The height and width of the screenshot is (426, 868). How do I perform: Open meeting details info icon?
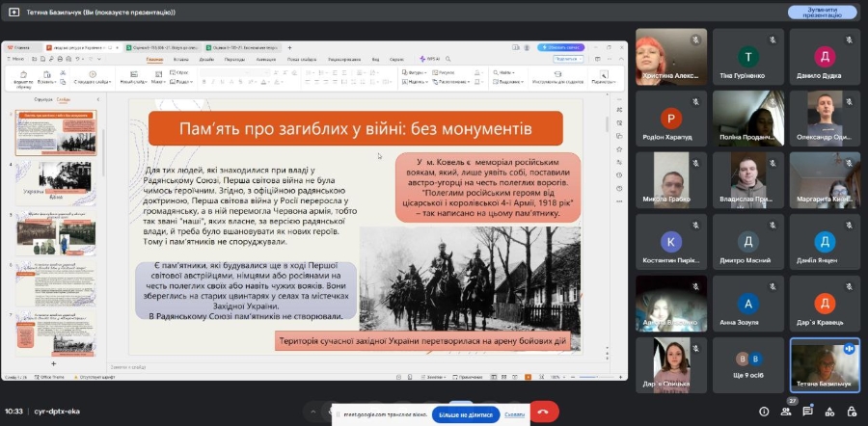pyautogui.click(x=764, y=412)
